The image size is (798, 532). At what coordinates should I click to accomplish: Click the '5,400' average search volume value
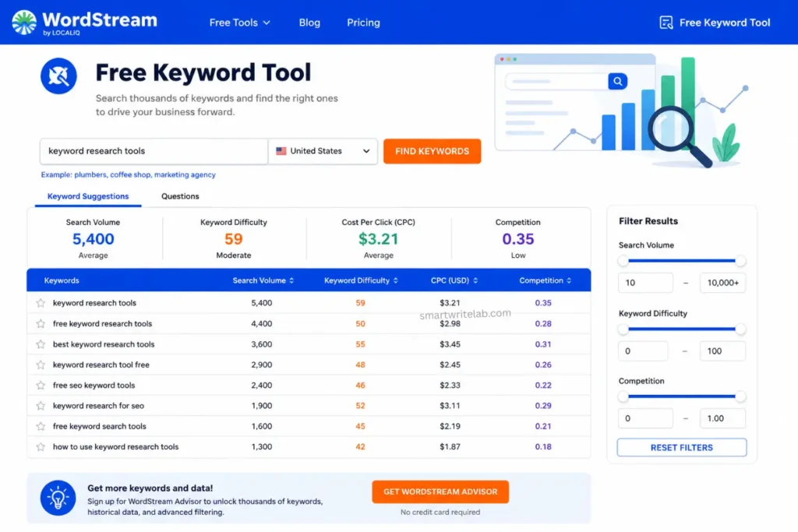(94, 238)
